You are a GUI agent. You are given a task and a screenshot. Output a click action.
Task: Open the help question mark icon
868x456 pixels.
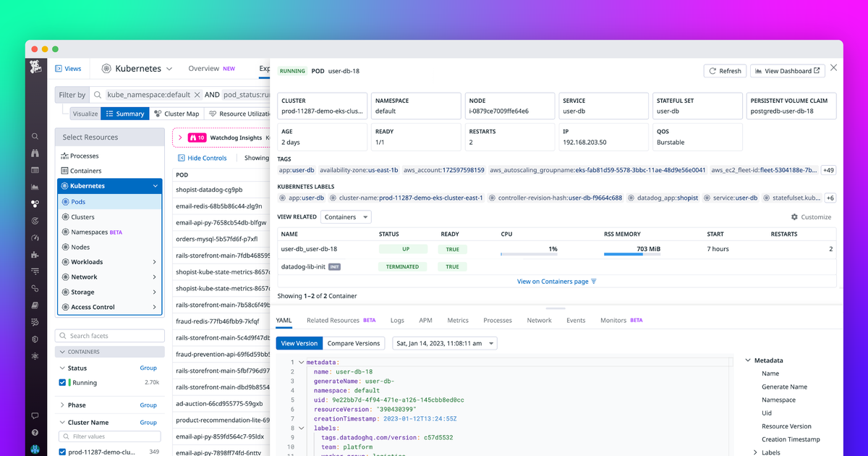(35, 433)
